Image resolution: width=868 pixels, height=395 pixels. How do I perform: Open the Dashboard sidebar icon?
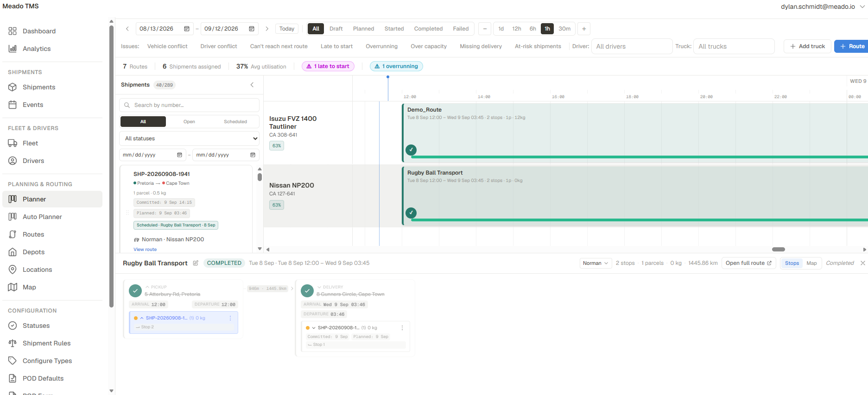(13, 31)
